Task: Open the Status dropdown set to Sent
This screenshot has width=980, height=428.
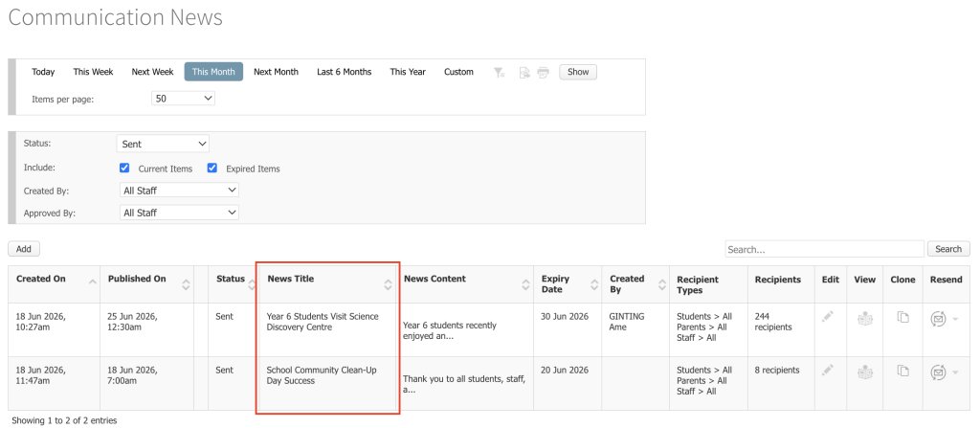Action: [163, 144]
